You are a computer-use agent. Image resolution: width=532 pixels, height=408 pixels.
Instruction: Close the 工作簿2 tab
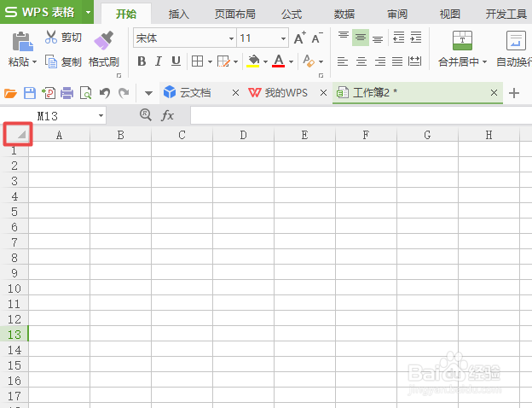coord(494,92)
